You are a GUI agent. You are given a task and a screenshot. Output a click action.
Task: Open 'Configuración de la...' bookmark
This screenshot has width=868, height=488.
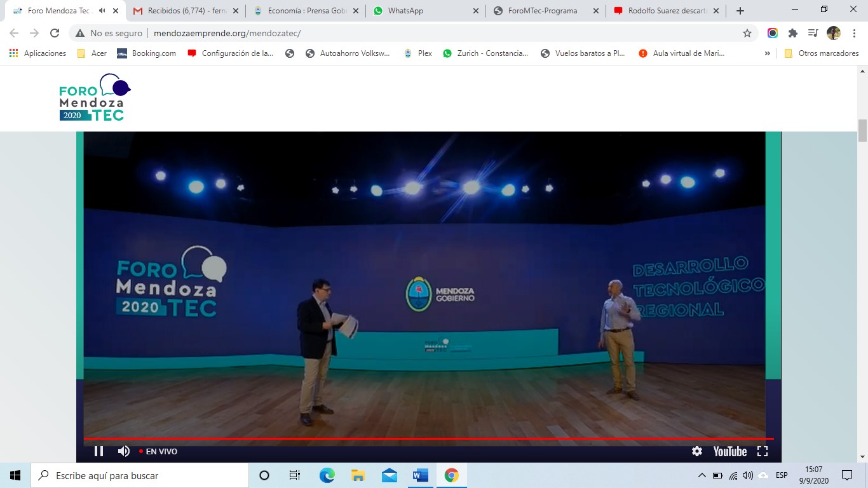231,53
